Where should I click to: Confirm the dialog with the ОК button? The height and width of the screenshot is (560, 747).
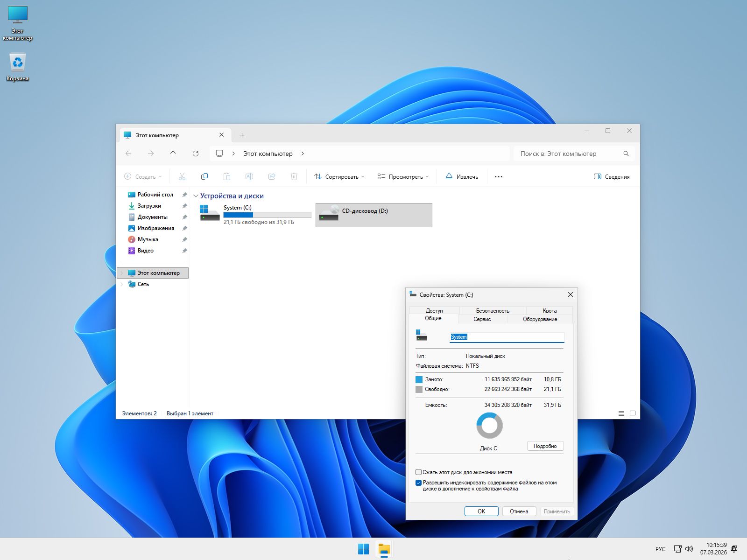(481, 511)
